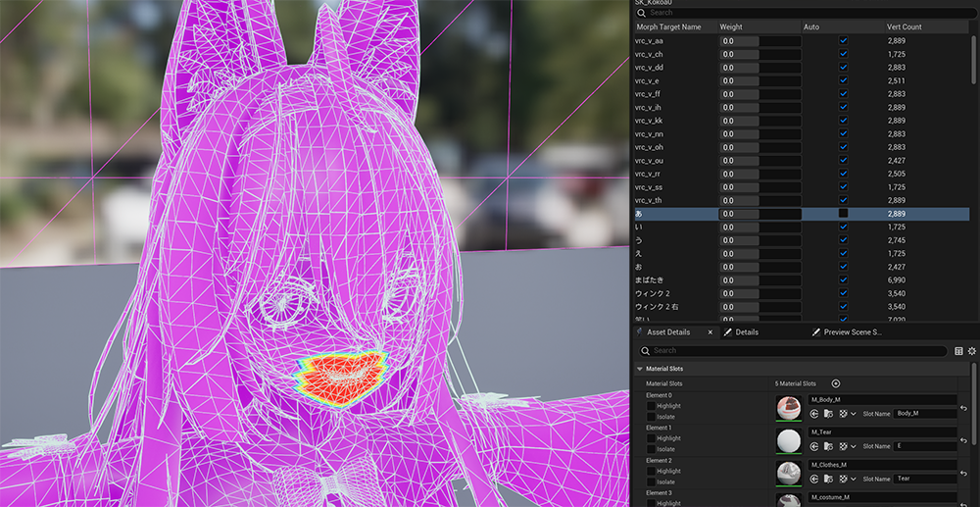Switch to the Details tab
Image resolution: width=980 pixels, height=507 pixels.
click(747, 332)
